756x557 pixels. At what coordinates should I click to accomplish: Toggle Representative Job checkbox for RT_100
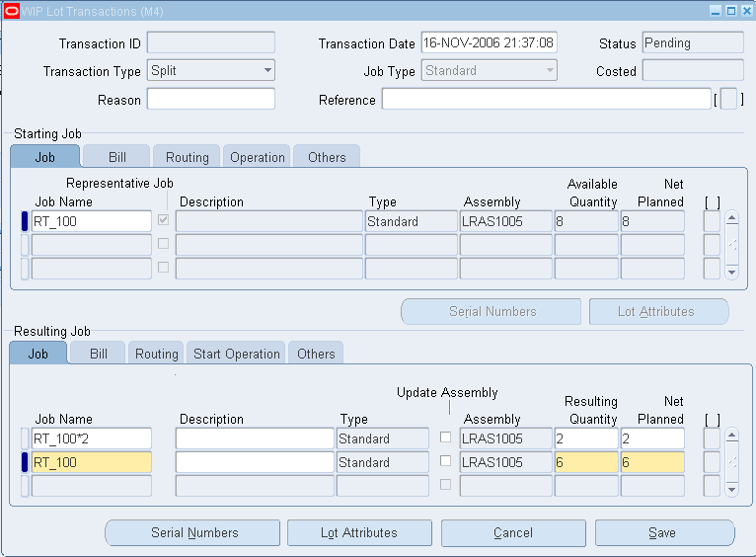[164, 220]
